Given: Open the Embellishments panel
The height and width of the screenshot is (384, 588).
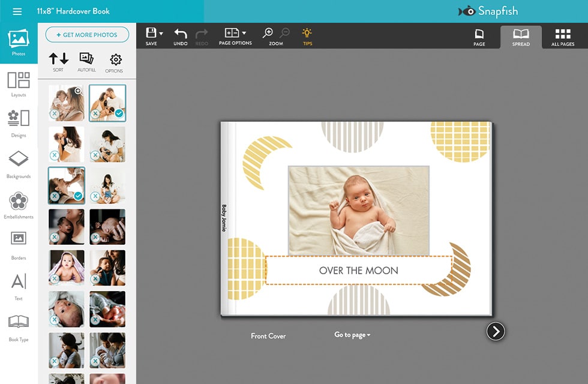Looking at the screenshot, I should [18, 201].
